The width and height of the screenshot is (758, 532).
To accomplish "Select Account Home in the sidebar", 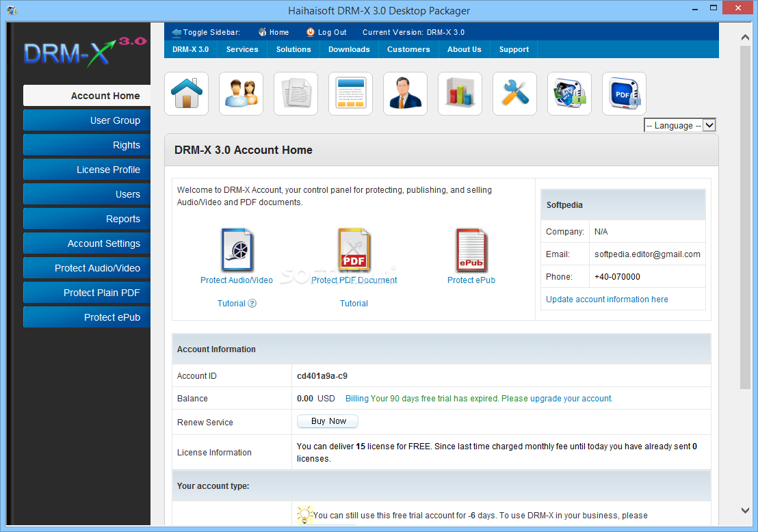I will 87,96.
